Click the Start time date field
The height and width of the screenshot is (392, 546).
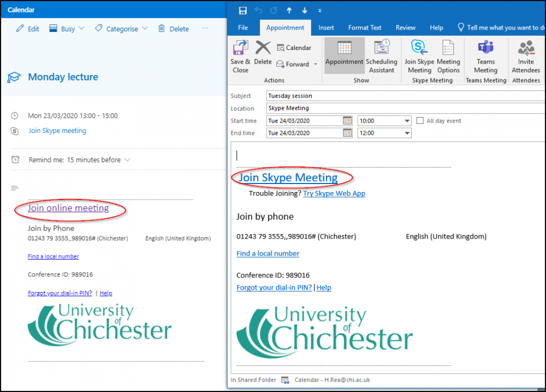[304, 120]
